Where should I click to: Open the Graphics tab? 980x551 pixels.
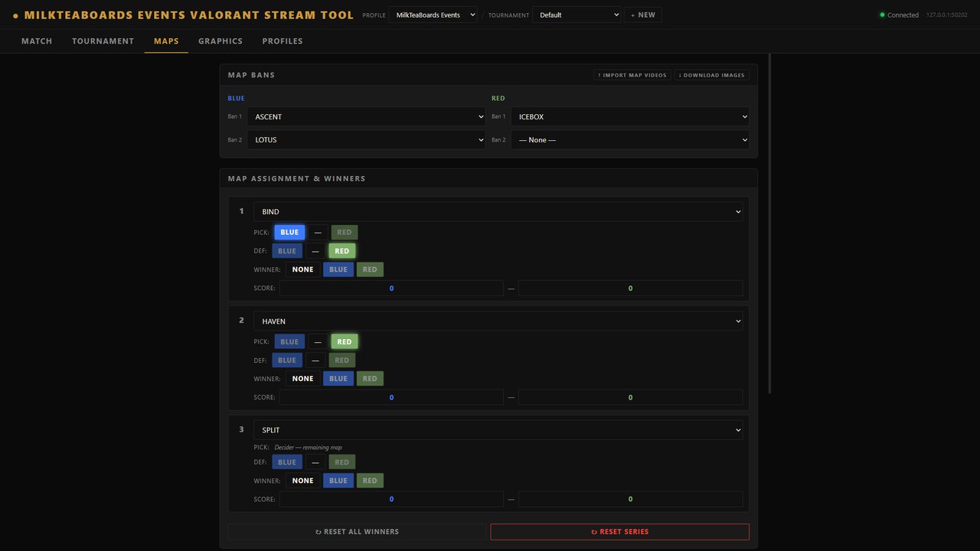(220, 41)
